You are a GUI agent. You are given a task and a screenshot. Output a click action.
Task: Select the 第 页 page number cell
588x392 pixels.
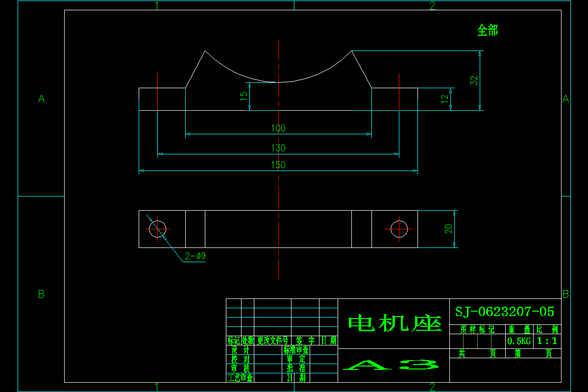(x=534, y=353)
